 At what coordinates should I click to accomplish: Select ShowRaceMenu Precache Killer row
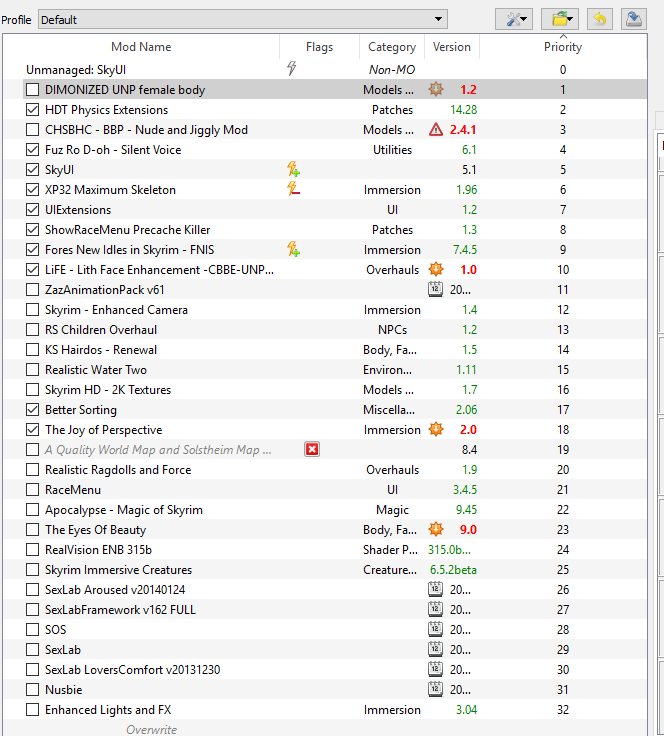(x=325, y=229)
